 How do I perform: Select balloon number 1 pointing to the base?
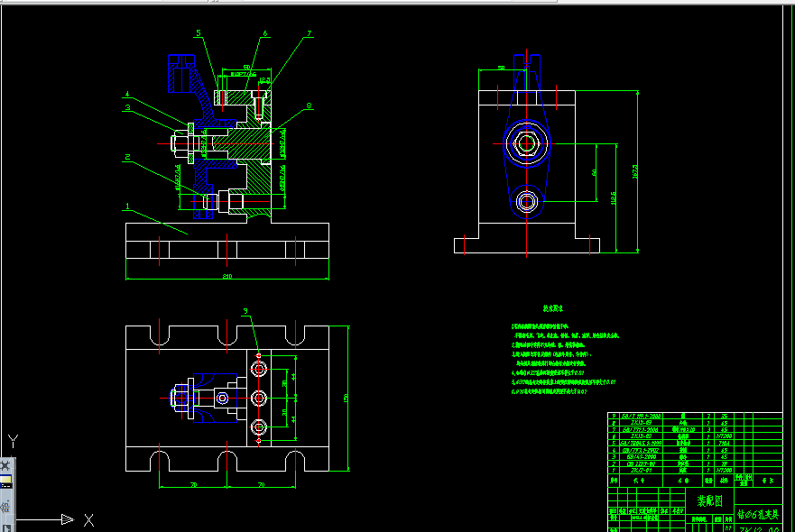128,206
